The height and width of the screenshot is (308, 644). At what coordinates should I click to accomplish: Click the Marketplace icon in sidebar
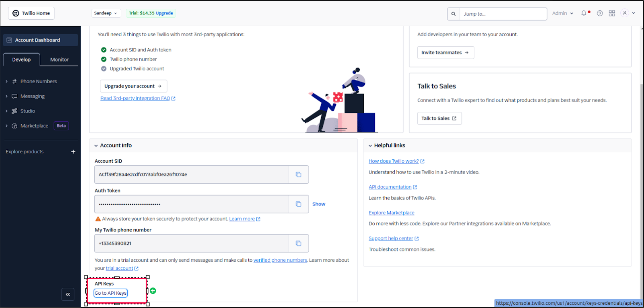coord(14,126)
